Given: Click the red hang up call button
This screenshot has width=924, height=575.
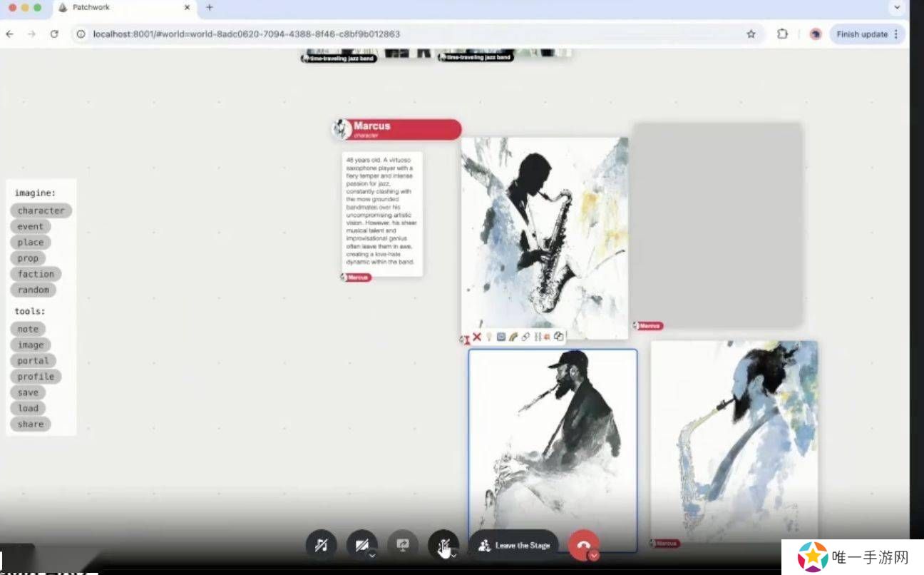Looking at the screenshot, I should 583,545.
